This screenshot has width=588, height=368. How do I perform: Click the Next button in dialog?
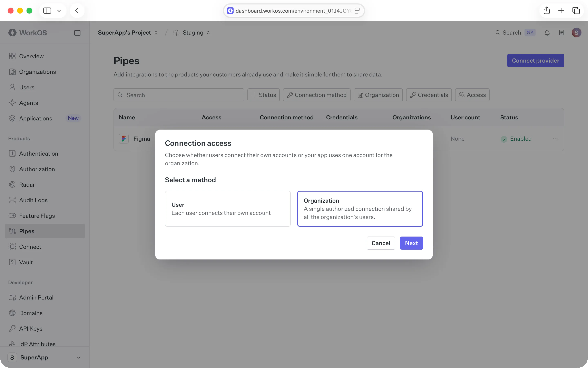(x=411, y=243)
